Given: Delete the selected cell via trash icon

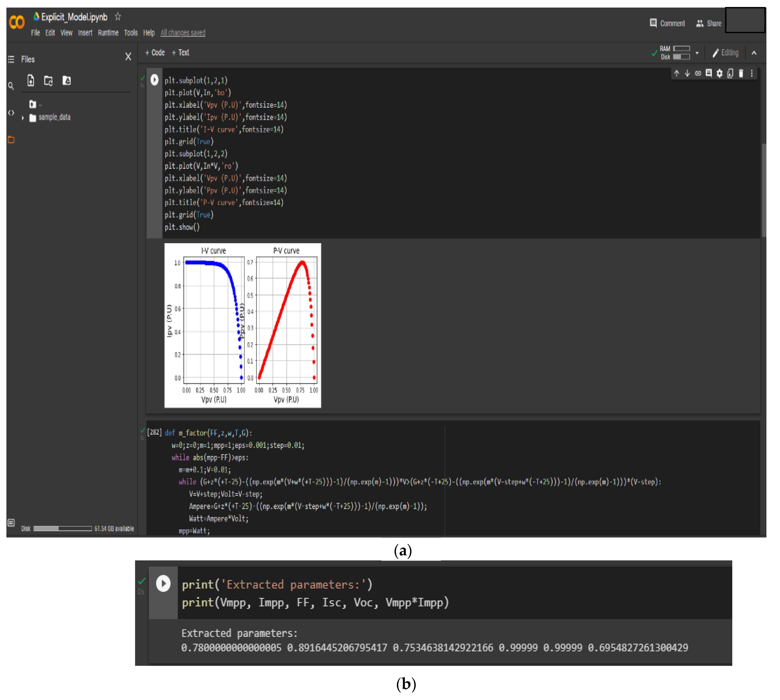Looking at the screenshot, I should click(x=741, y=73).
